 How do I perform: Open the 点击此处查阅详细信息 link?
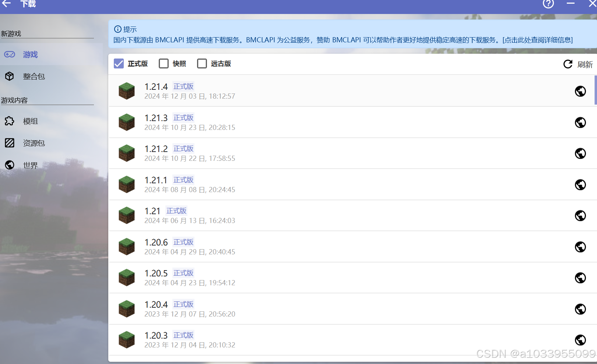pyautogui.click(x=537, y=40)
